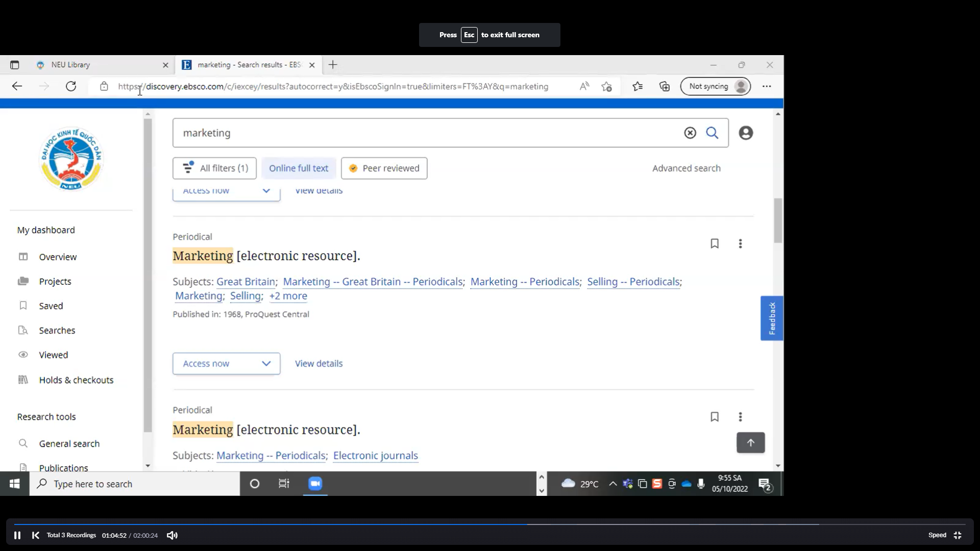Expand the Access now dropdown for the first Marketing periodical
This screenshot has height=551, width=980.
click(226, 364)
